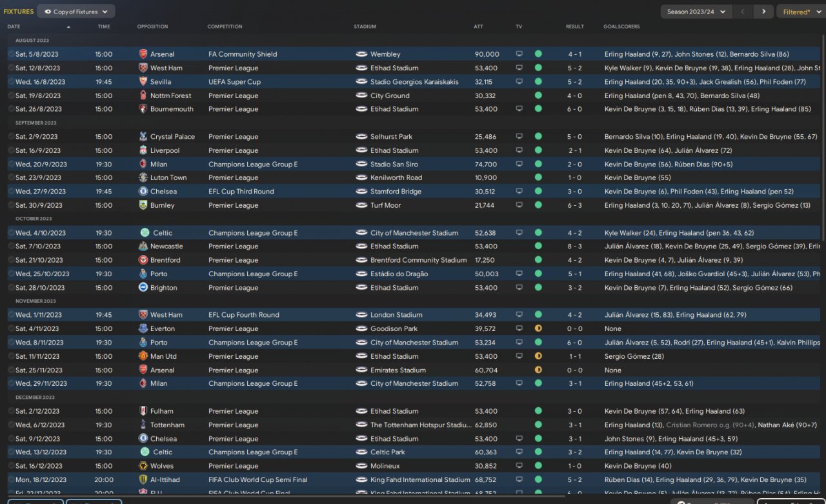Click the 8 - 3 result against Newcastle

tap(574, 247)
